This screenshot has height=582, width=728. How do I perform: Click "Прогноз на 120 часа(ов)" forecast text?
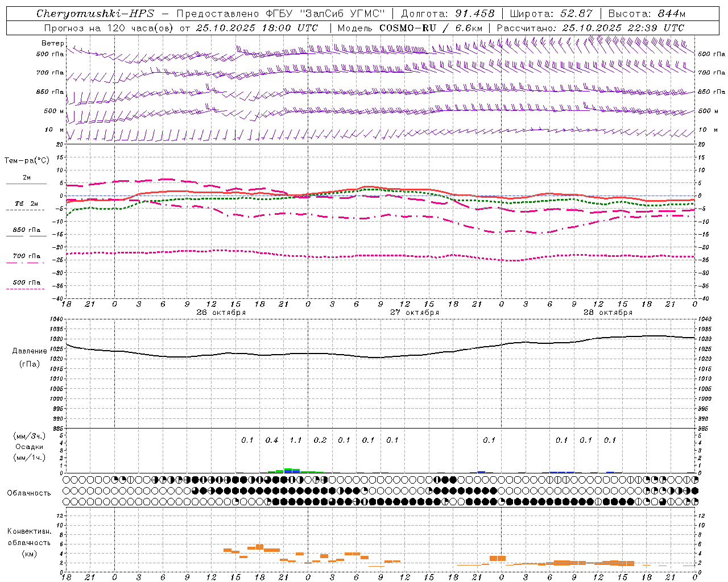pyautogui.click(x=109, y=28)
